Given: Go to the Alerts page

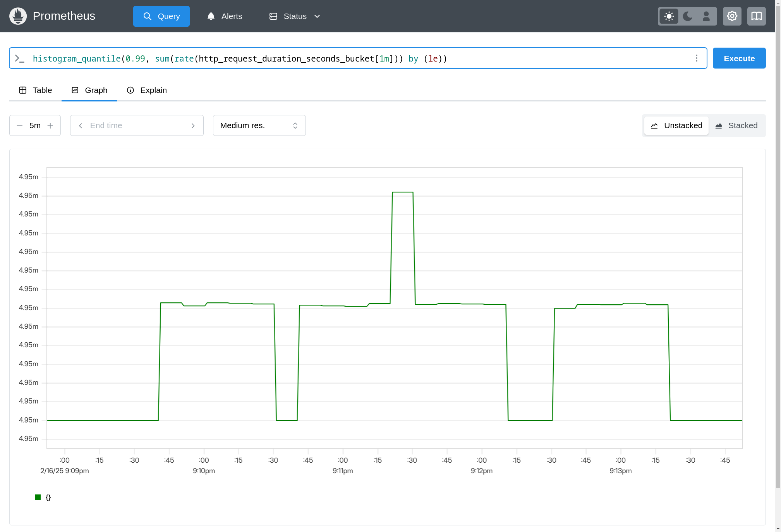Looking at the screenshot, I should point(225,16).
